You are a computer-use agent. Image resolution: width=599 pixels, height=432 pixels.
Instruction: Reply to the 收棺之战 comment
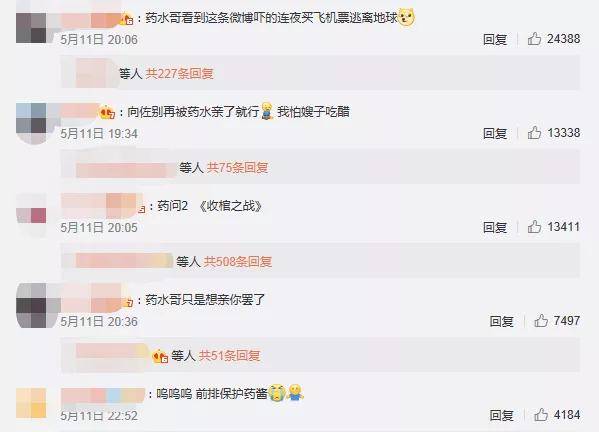(x=495, y=227)
